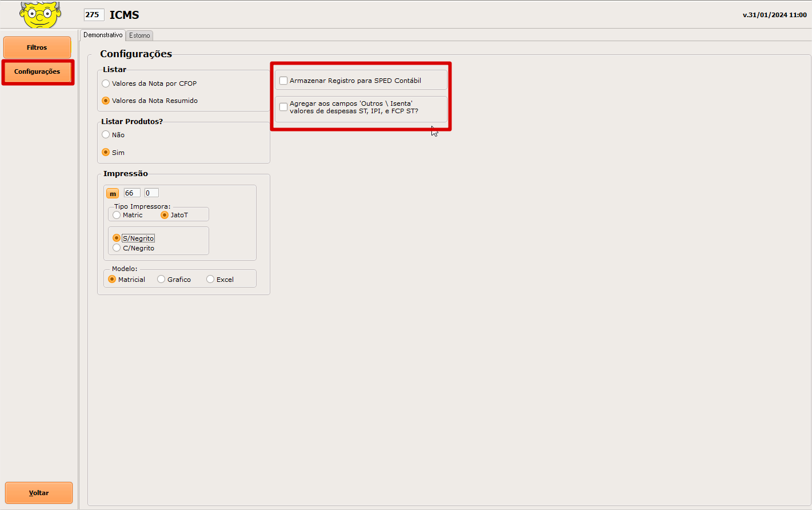The image size is (812, 510).
Task: Select the C/Negrito option
Action: click(117, 248)
